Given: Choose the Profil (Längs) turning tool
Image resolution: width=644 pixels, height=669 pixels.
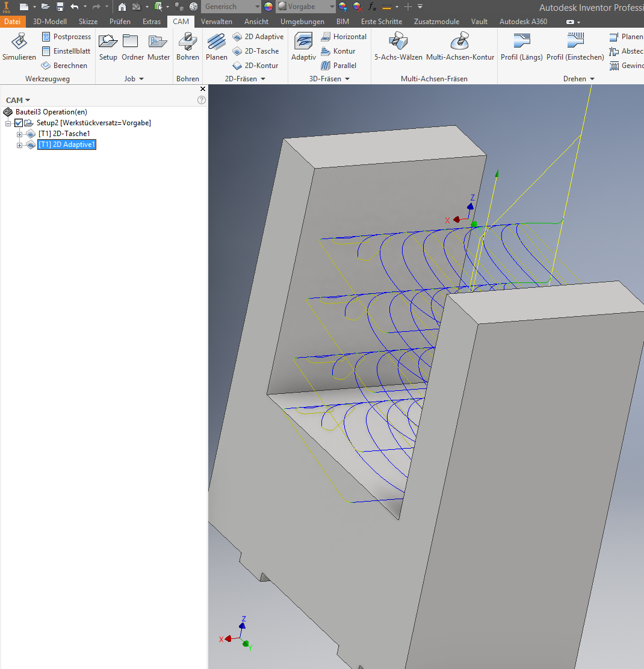Looking at the screenshot, I should 522,46.
